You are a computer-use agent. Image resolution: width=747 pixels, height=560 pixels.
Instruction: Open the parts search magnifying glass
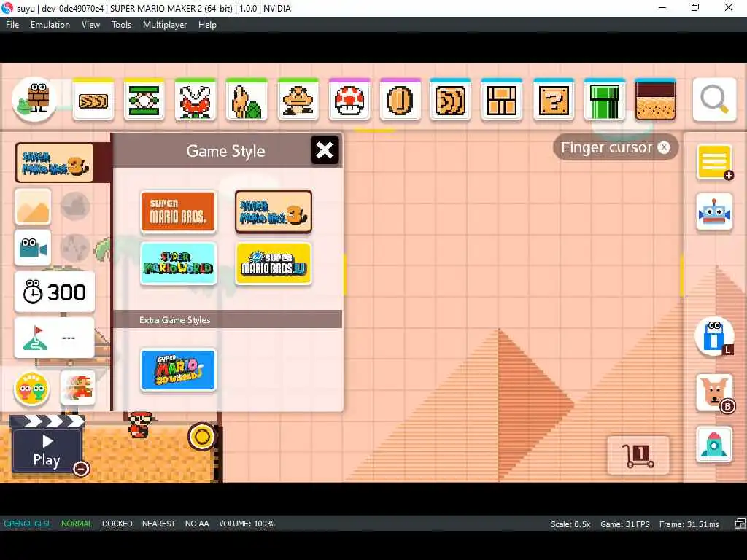[714, 99]
